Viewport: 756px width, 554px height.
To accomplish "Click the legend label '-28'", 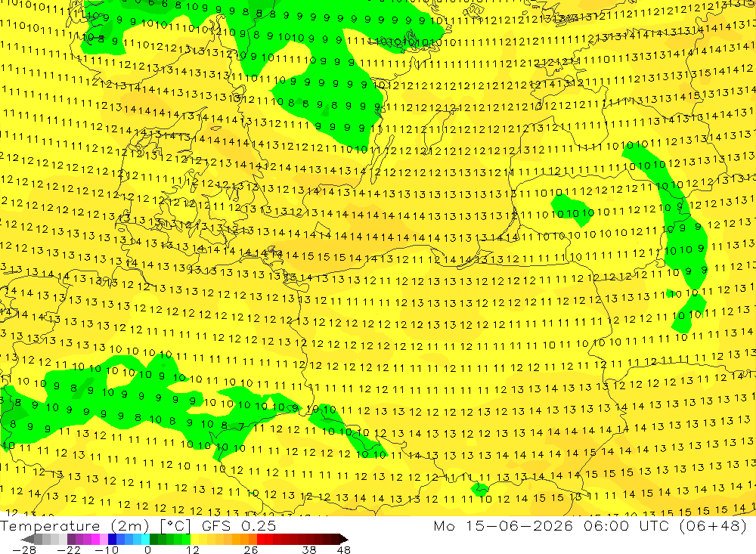I will 24,550.
